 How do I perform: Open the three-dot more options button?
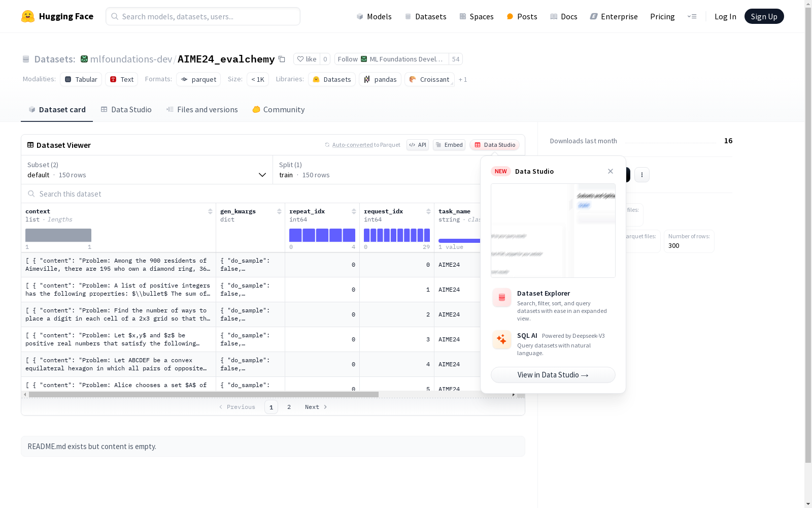[642, 175]
